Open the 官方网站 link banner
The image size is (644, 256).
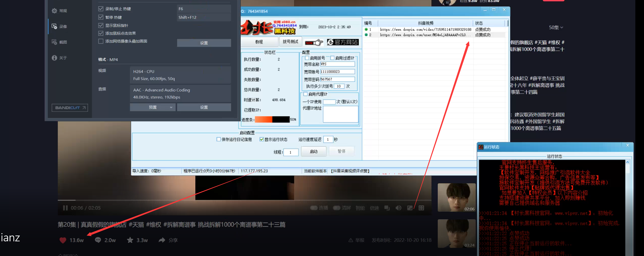(343, 42)
